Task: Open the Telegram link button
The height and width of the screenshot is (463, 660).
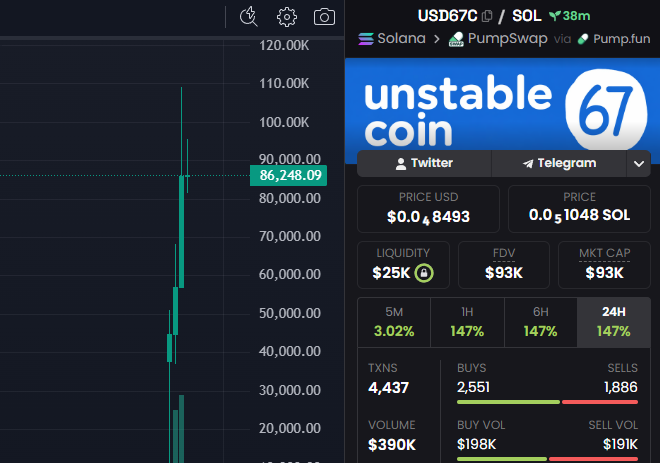Action: (x=559, y=163)
